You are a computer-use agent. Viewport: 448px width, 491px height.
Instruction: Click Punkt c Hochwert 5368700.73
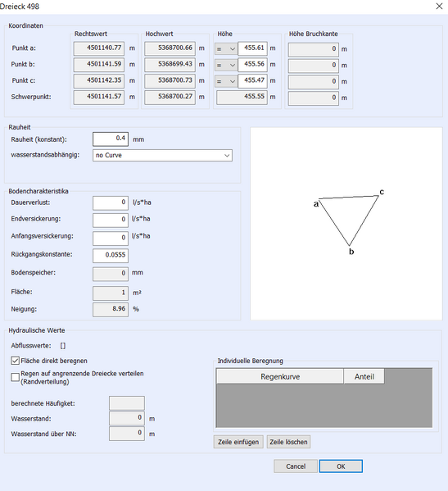[170, 81]
